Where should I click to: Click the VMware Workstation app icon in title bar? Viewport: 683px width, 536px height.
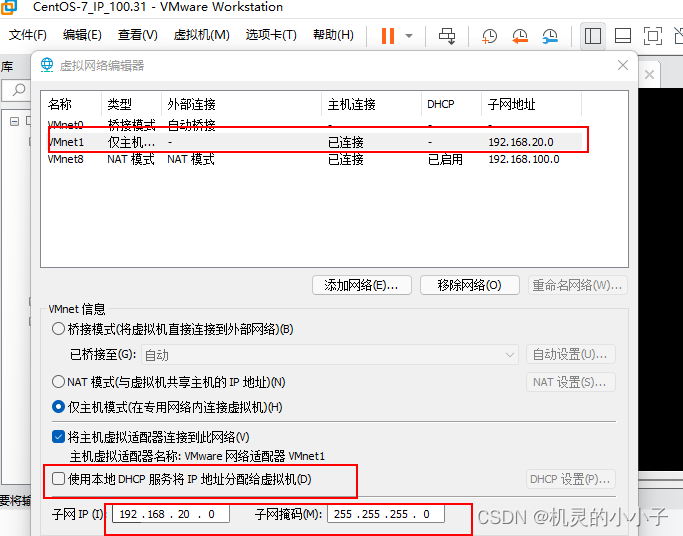click(x=9, y=7)
